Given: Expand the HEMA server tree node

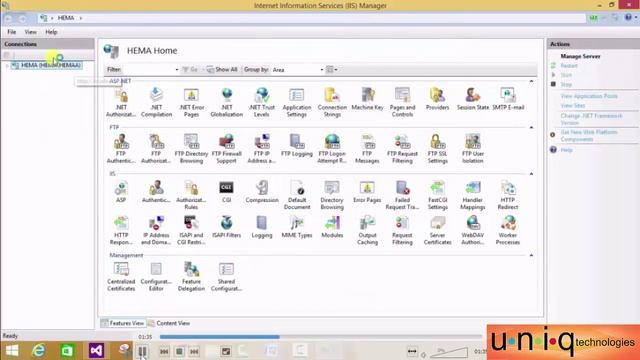Looking at the screenshot, I should coord(7,65).
